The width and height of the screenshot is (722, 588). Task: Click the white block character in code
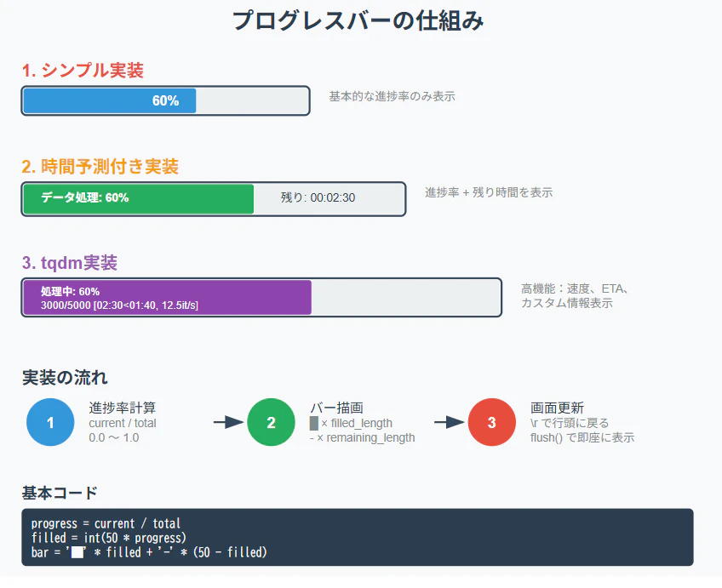click(x=77, y=552)
